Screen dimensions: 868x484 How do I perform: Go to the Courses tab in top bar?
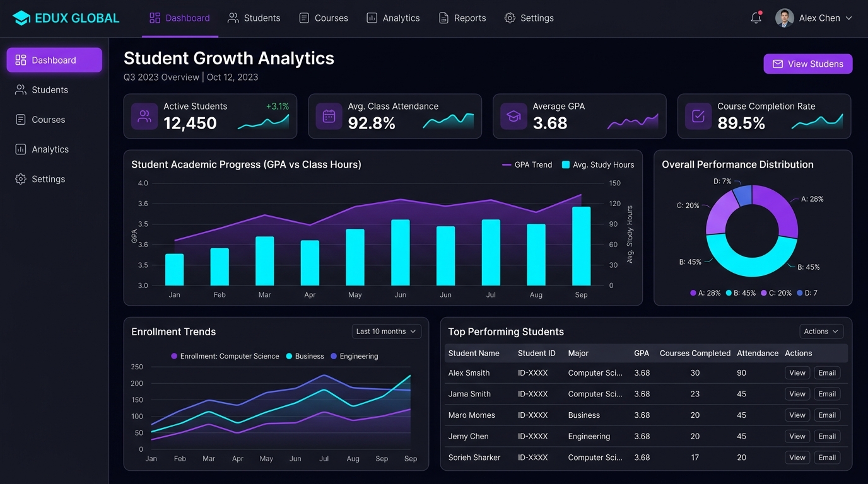click(x=323, y=18)
